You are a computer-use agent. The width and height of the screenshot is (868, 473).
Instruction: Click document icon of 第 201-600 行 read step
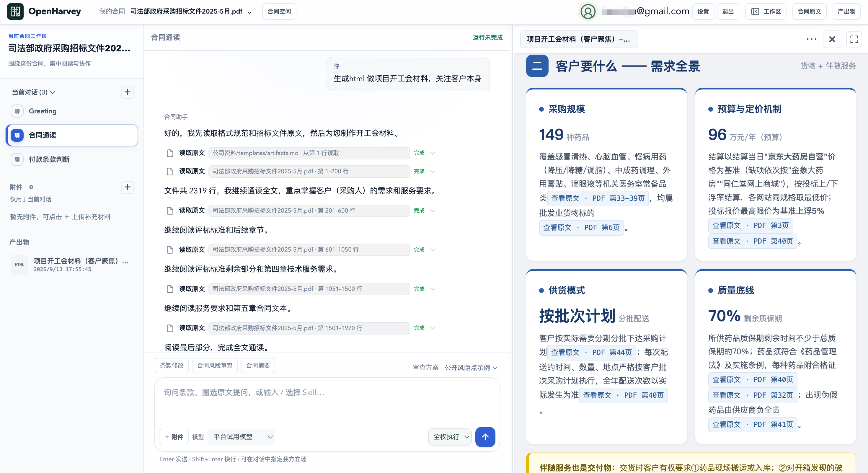pos(170,211)
